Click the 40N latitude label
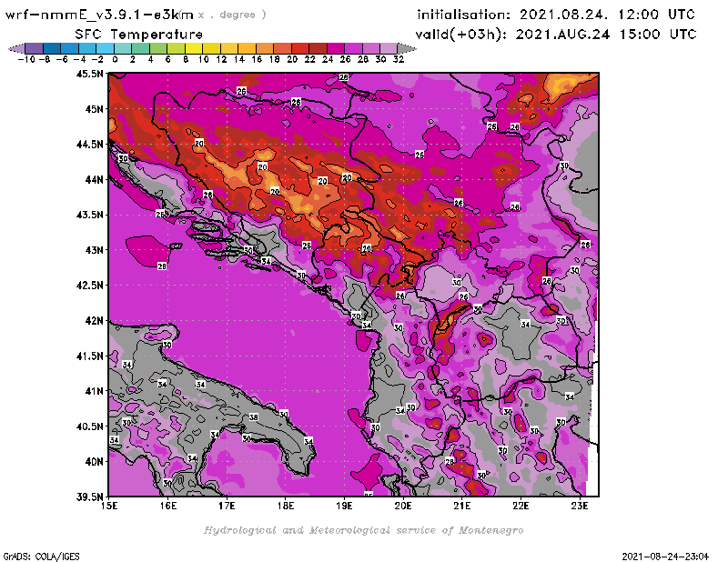Screen dimensions: 728x562 94,461
